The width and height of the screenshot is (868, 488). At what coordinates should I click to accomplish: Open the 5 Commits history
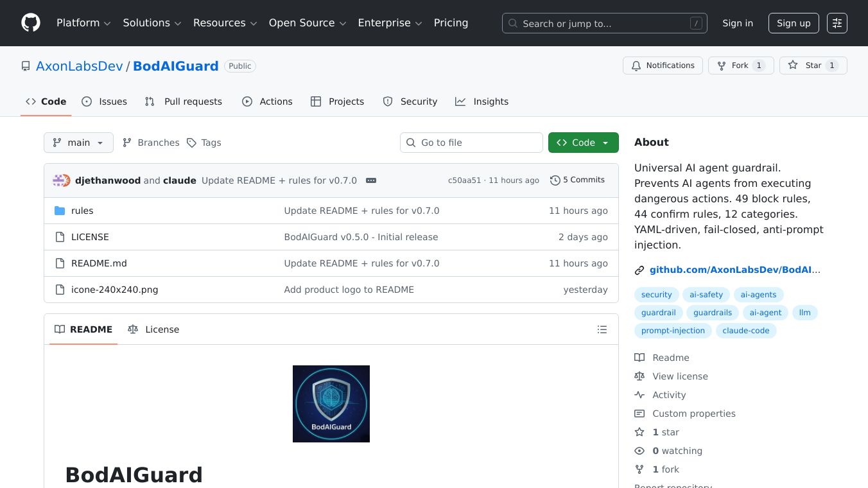pyautogui.click(x=577, y=180)
